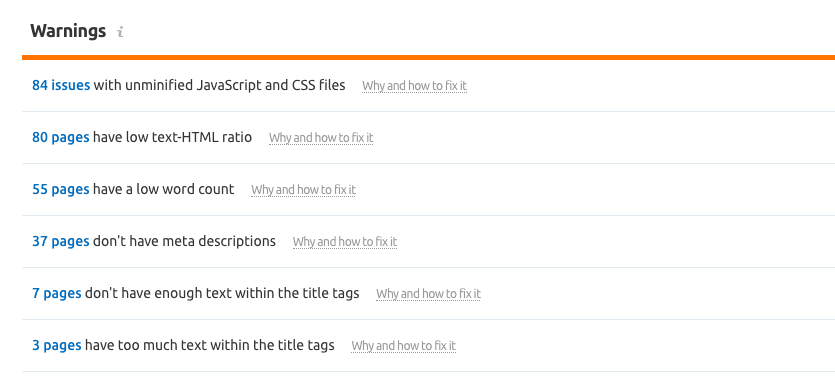The image size is (835, 387).
Task: Select the 'don't have meta descriptions' text
Action: pos(184,241)
